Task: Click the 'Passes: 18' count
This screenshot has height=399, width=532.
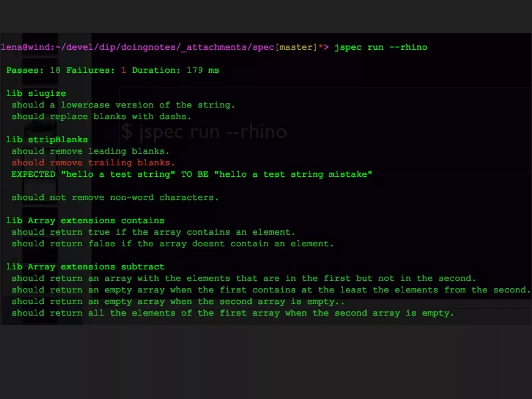Action: pos(33,70)
